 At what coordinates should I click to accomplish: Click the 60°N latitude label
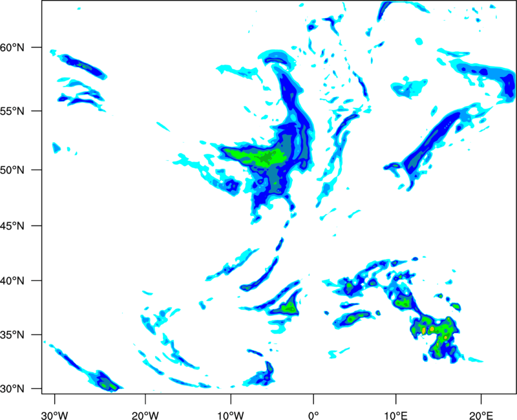(12, 48)
